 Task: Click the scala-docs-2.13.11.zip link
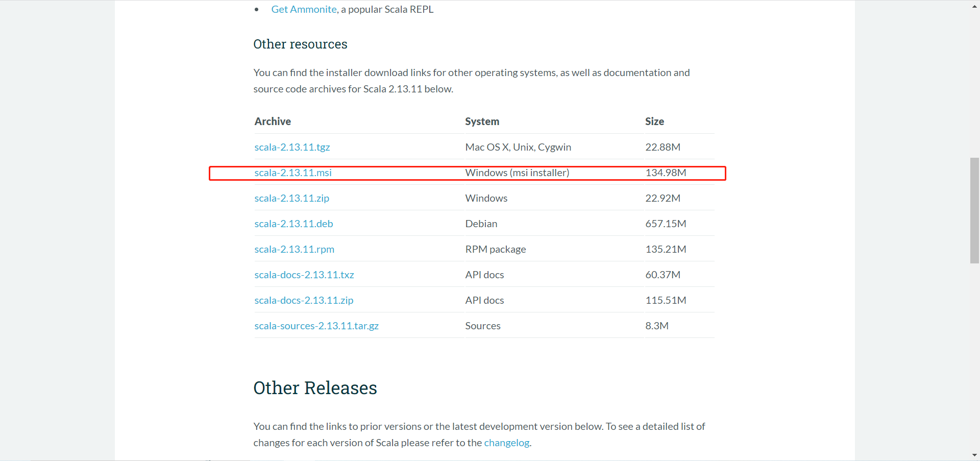click(x=304, y=300)
